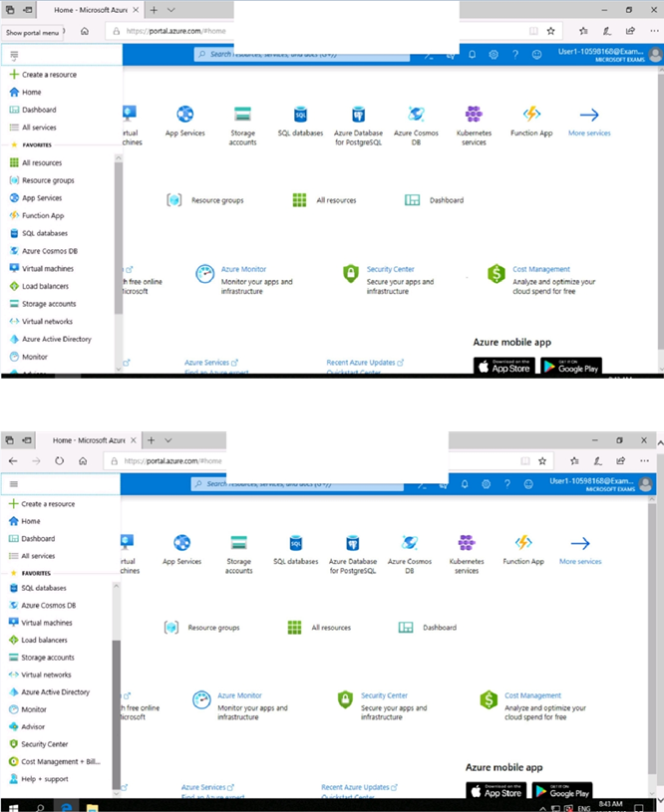The image size is (664, 812).
Task: Open Storage accounts tile in upper window
Action: tap(242, 126)
